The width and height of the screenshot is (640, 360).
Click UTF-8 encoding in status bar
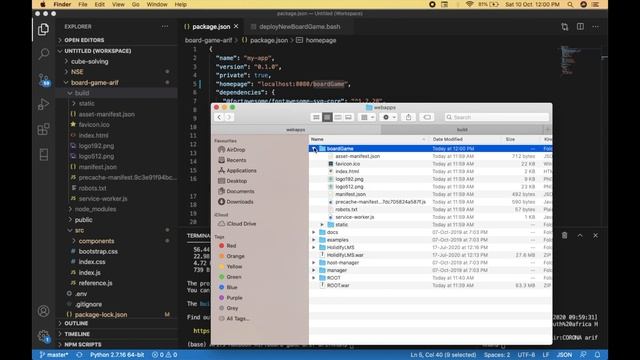pos(526,355)
